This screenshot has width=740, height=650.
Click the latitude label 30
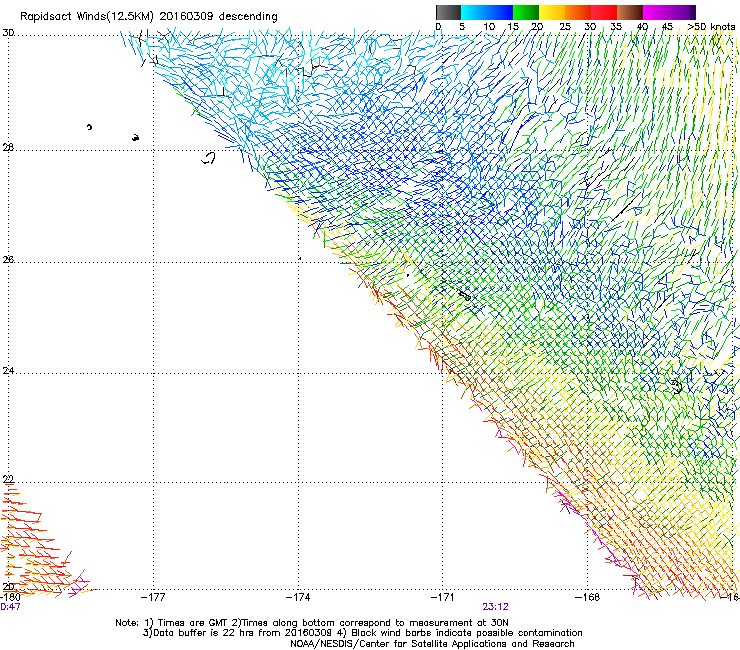click(x=8, y=33)
